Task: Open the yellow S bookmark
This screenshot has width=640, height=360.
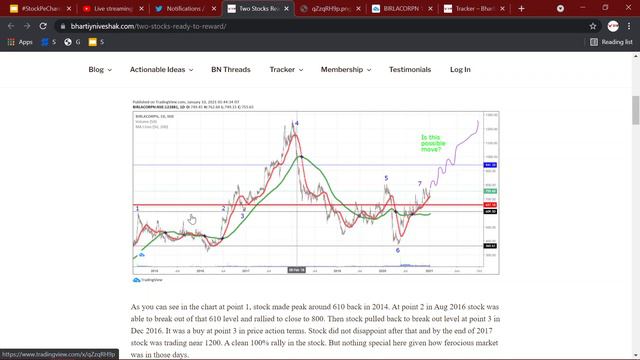Action: pos(96,42)
